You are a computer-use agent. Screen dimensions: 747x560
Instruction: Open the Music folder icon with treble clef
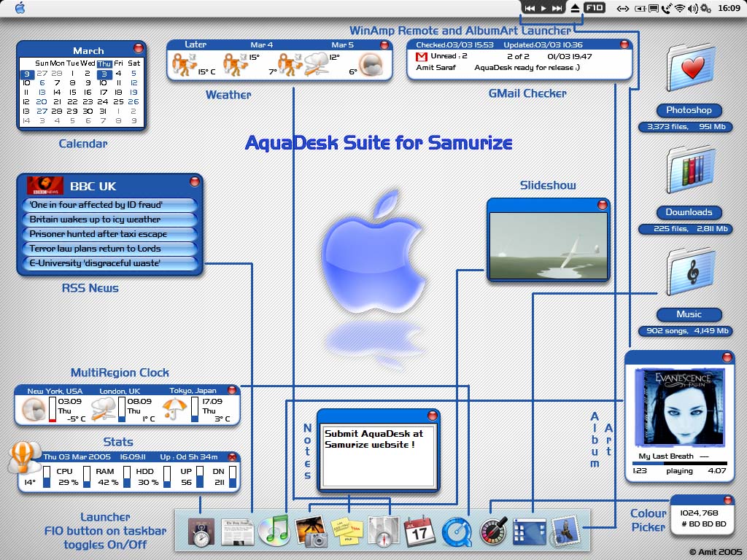pyautogui.click(x=692, y=272)
